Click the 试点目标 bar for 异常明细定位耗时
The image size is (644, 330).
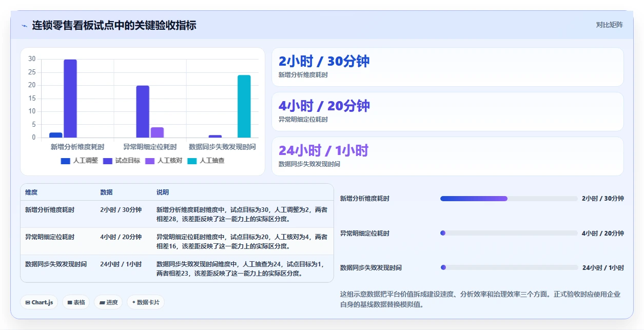tap(143, 111)
